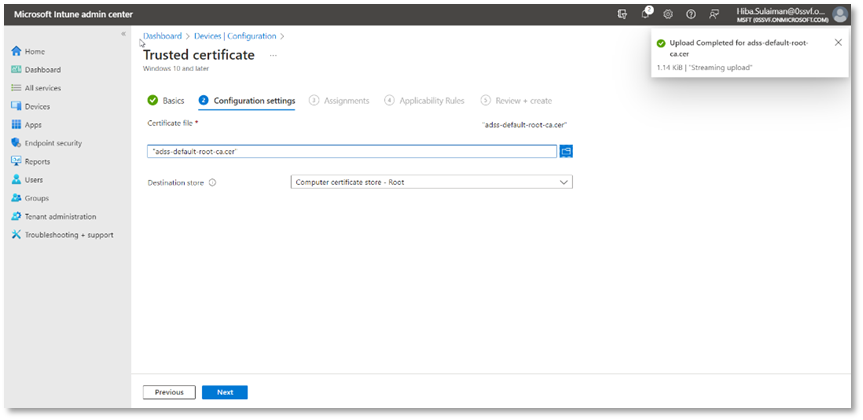Screen dimensions: 863x420
Task: Click the Destination store info icon
Action: coord(213,182)
